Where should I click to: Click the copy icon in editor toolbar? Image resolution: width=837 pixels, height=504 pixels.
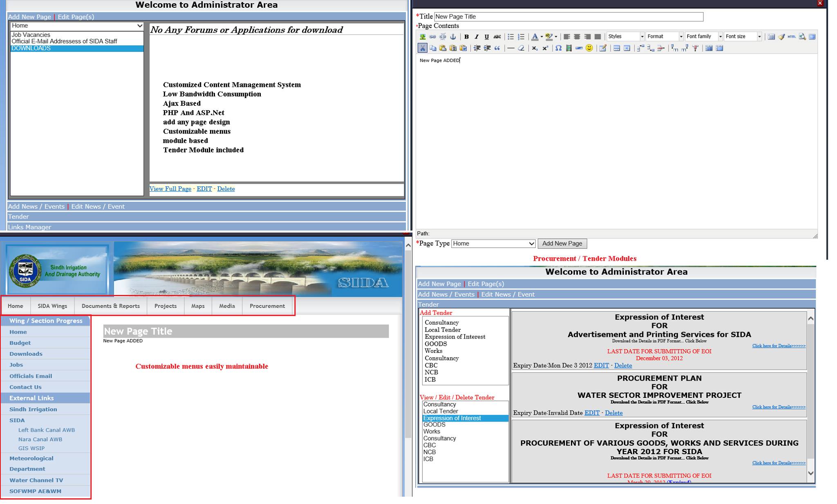coord(433,48)
